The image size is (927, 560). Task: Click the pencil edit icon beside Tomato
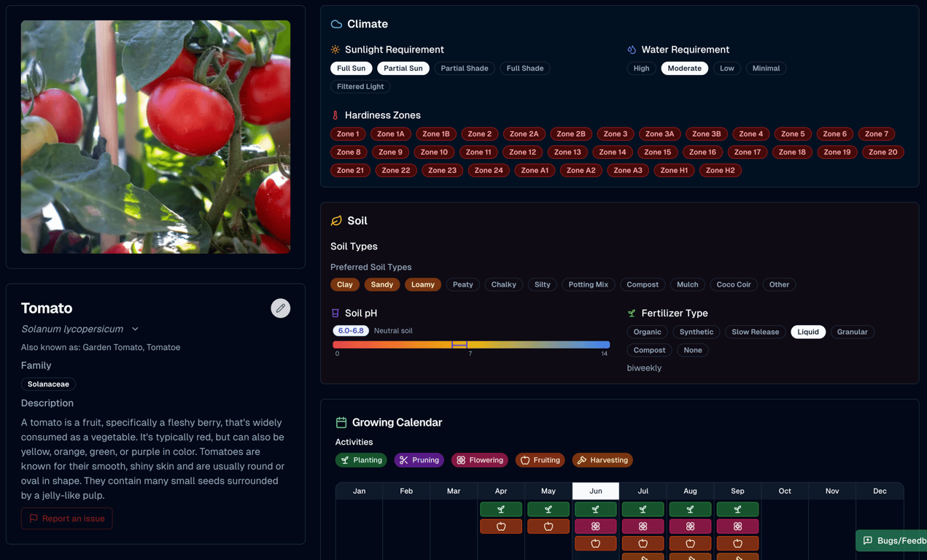click(x=281, y=308)
